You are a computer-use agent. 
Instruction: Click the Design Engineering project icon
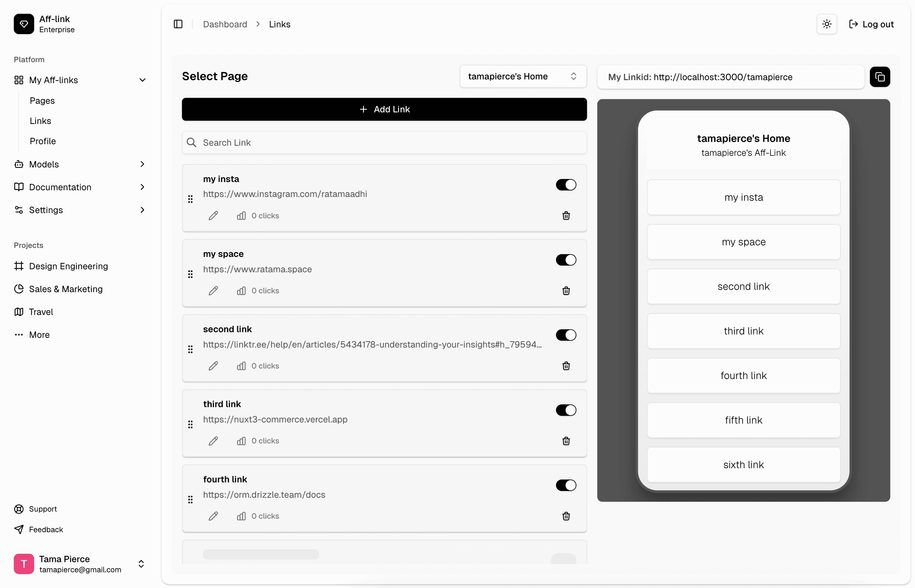19,266
